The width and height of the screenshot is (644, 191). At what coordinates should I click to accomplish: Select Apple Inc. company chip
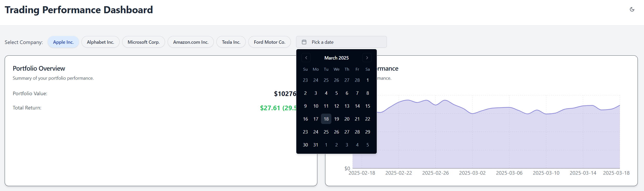63,42
